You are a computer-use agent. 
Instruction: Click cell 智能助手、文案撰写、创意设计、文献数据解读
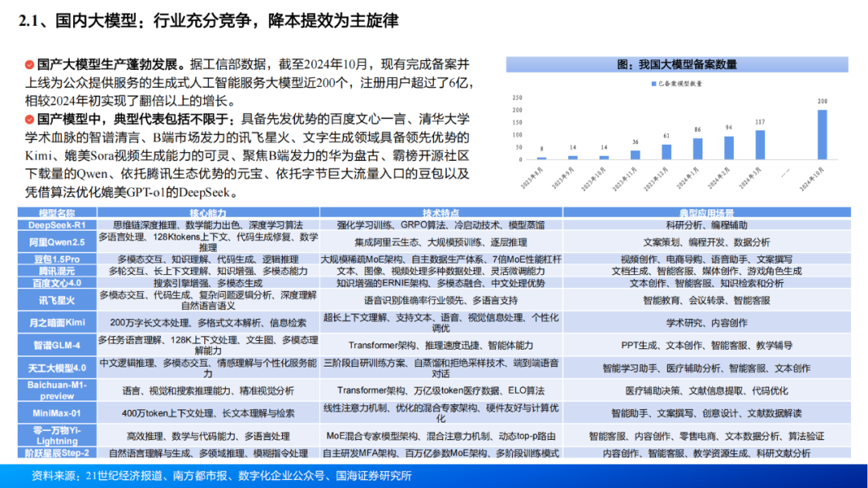[707, 412]
